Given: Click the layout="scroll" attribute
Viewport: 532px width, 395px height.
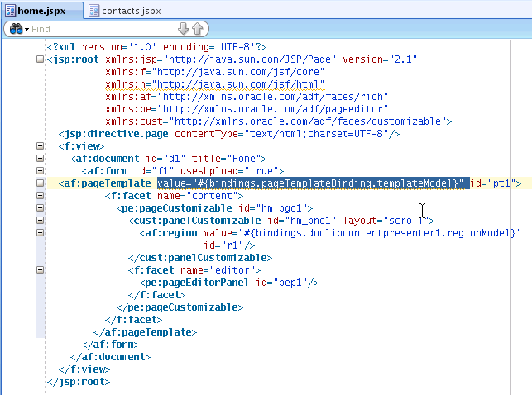Looking at the screenshot, I should point(386,221).
